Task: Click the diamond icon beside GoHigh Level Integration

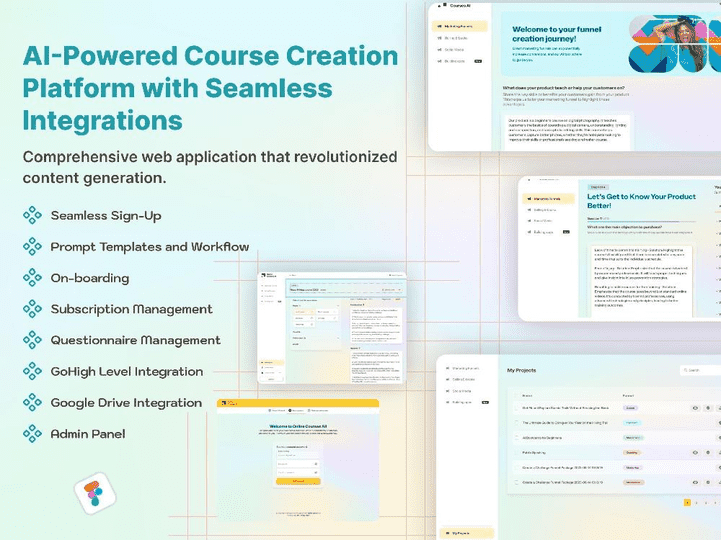Action: (x=32, y=371)
